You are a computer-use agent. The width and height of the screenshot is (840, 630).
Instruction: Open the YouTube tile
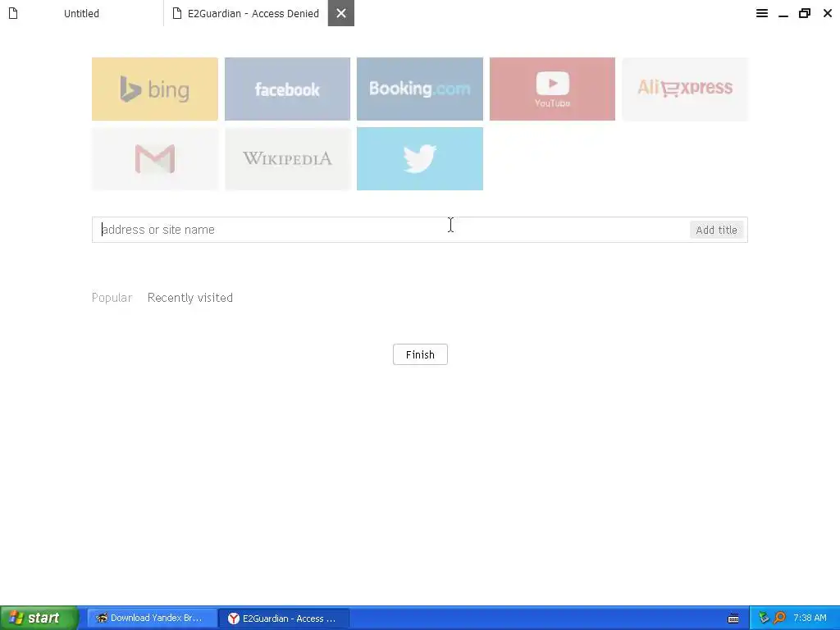(x=552, y=89)
